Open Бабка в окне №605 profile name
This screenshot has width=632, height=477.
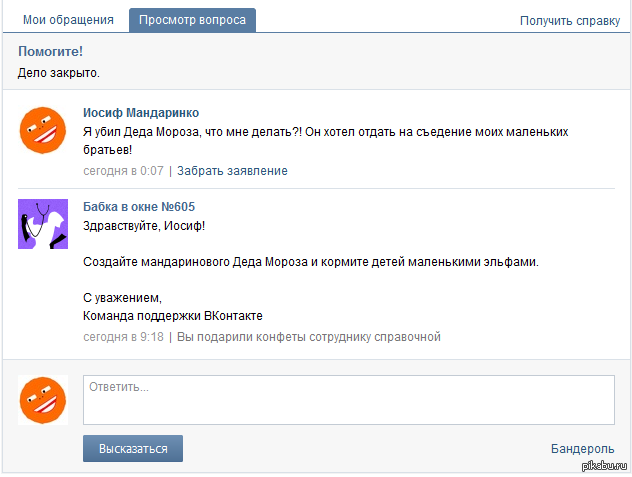(139, 206)
